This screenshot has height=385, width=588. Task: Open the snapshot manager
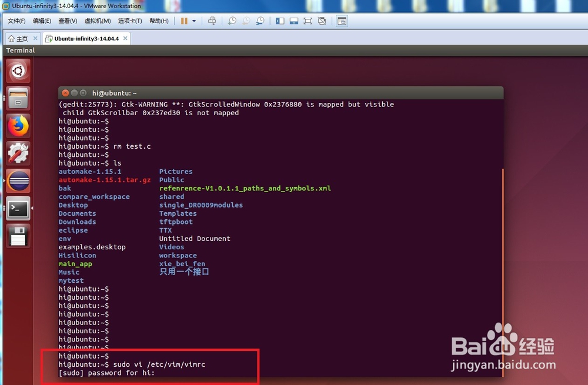[x=260, y=21]
